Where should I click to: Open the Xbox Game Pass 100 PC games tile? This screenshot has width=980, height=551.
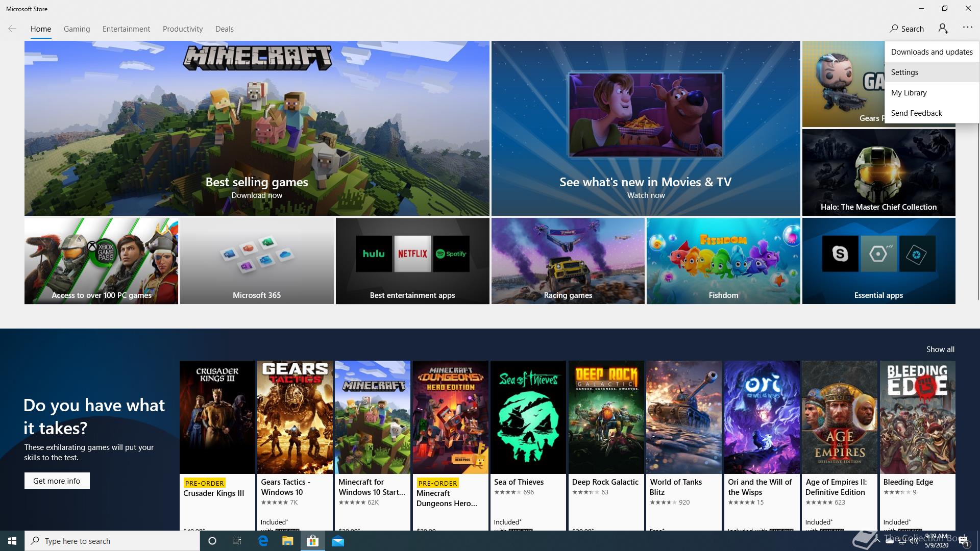pos(101,261)
